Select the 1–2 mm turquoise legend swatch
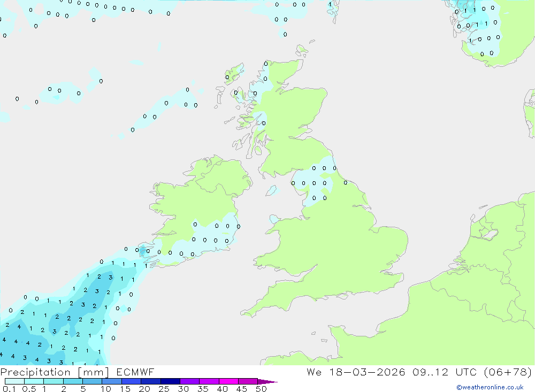Image resolution: width=535 pixels, height=392 pixels. 53,381
